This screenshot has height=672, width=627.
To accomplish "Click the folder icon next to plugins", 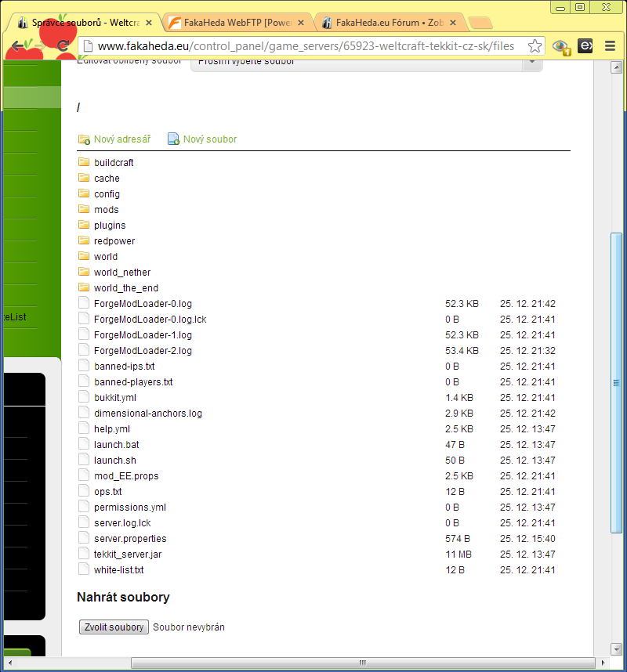I will (84, 225).
